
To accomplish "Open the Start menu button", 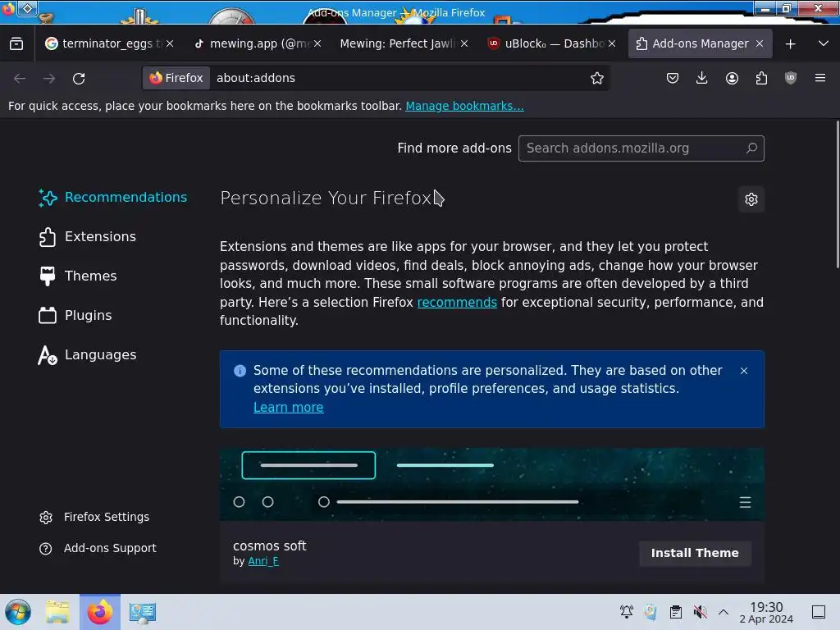I will coord(18,612).
